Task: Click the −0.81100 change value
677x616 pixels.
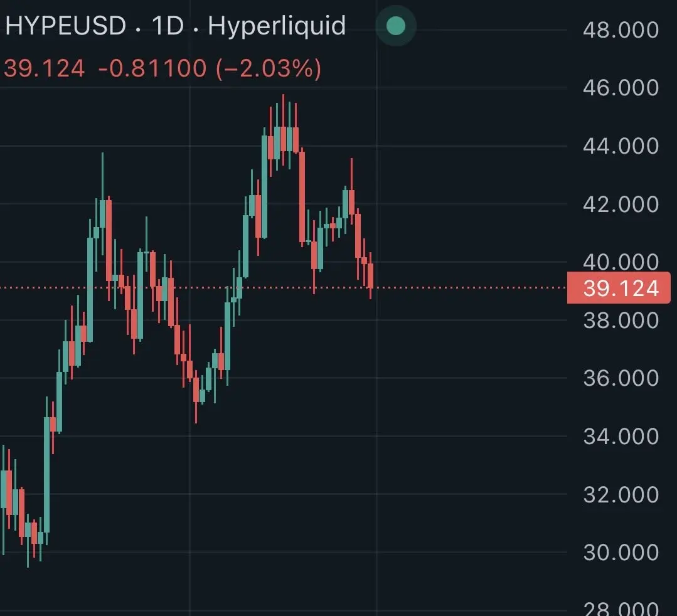Action: [152, 68]
